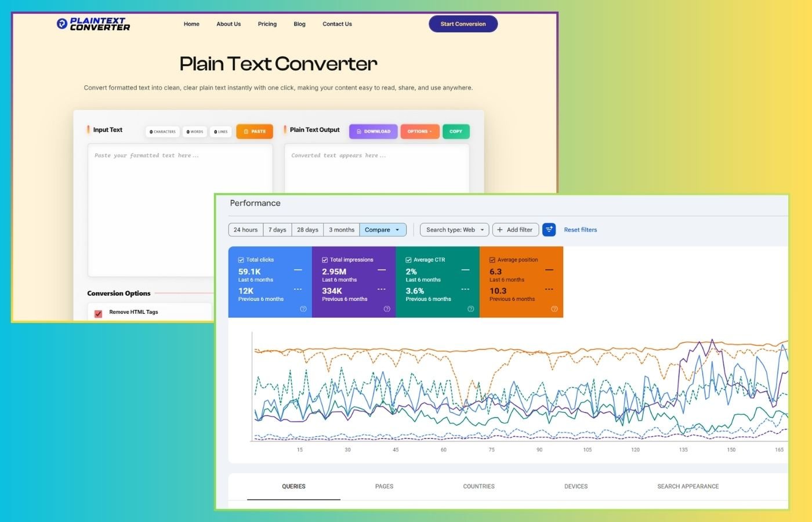Click the help icon on Average position card
The height and width of the screenshot is (522, 812).
click(554, 309)
